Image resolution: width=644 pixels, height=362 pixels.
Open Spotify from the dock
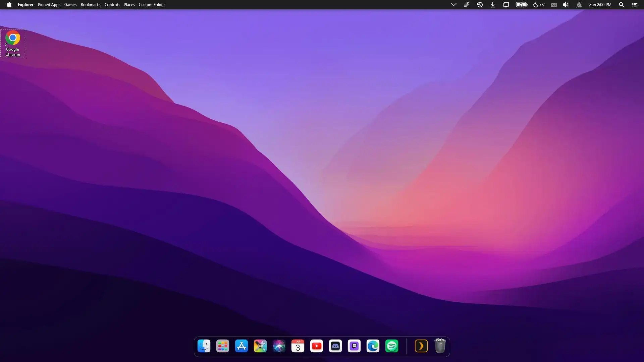tap(392, 346)
